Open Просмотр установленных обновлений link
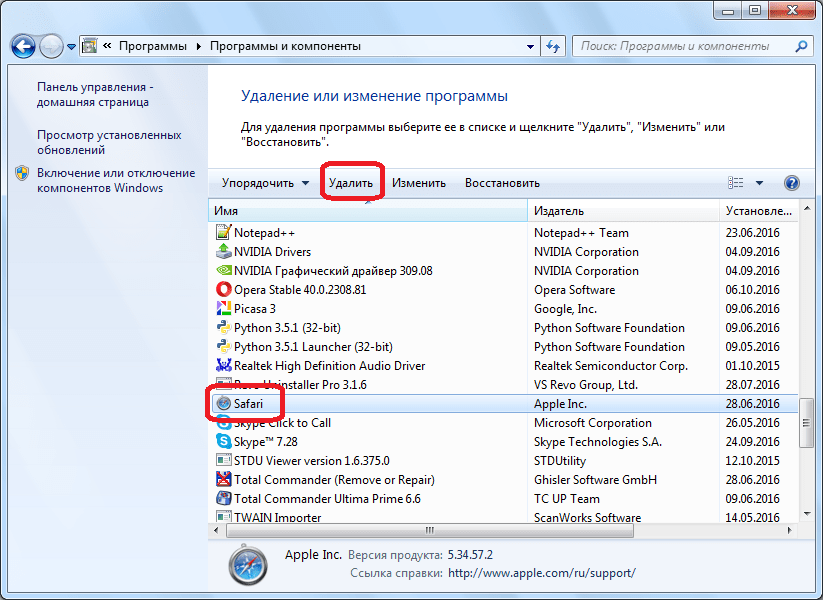This screenshot has height=600, width=823. pyautogui.click(x=108, y=142)
